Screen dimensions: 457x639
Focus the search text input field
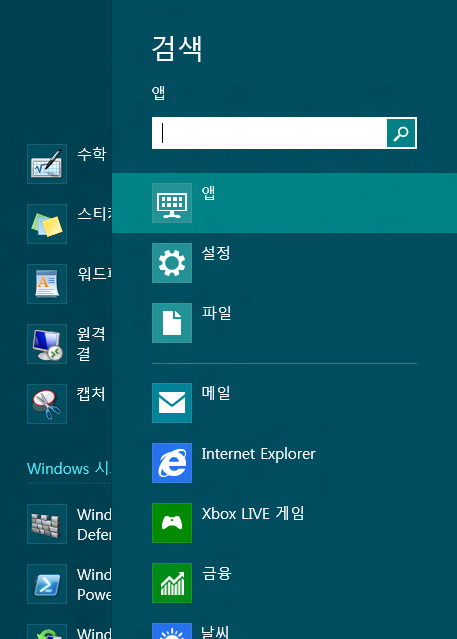tap(269, 133)
